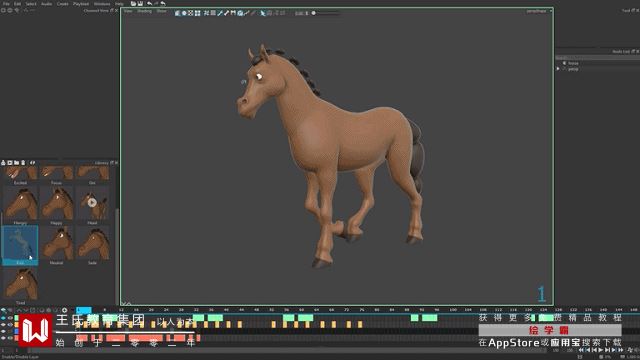Open the Help menu

pos(119,4)
